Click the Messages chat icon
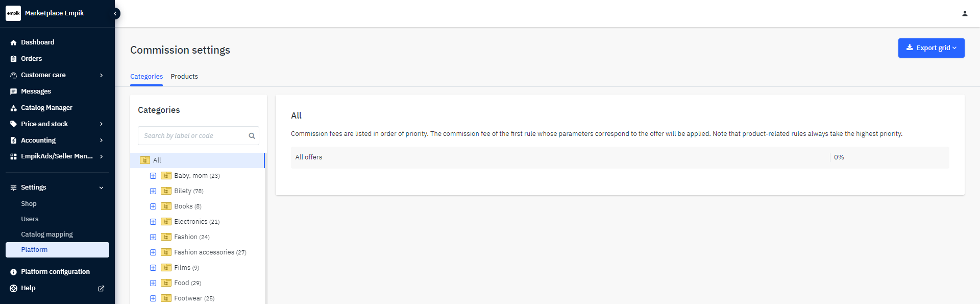Screen dimensions: 980x304 coord(13,91)
